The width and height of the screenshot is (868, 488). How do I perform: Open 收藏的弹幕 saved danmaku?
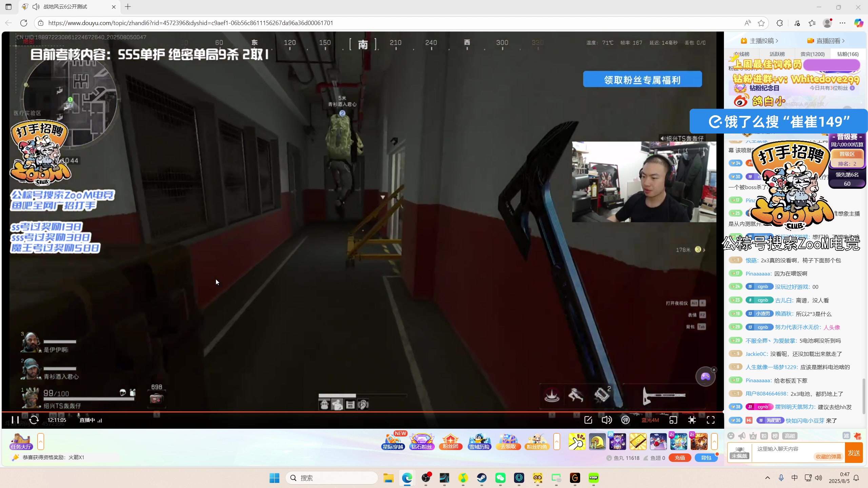point(828,457)
